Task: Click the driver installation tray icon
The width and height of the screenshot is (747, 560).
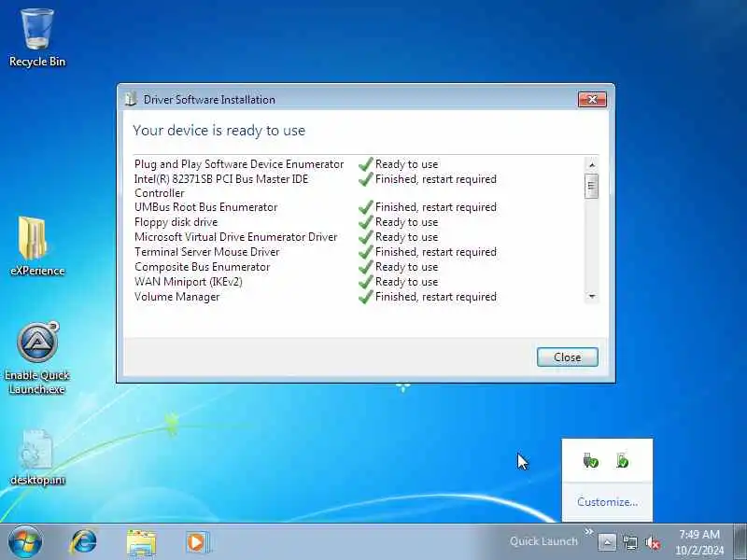Action: [x=622, y=460]
